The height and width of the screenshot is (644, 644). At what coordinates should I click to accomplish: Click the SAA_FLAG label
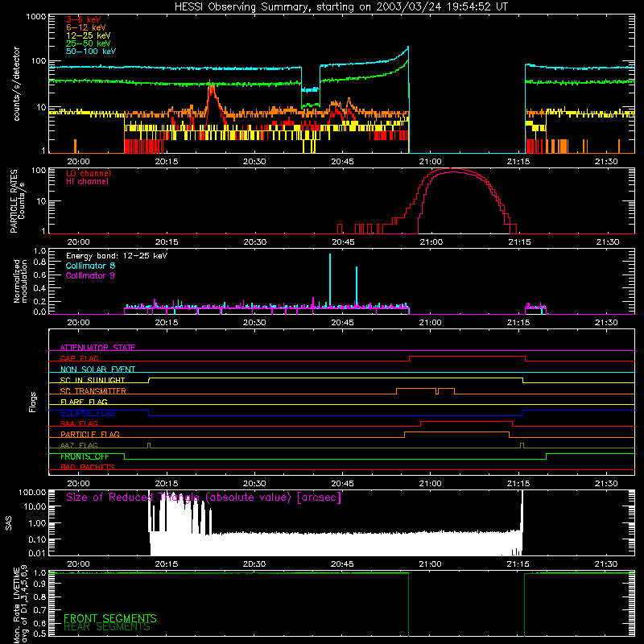pos(79,423)
